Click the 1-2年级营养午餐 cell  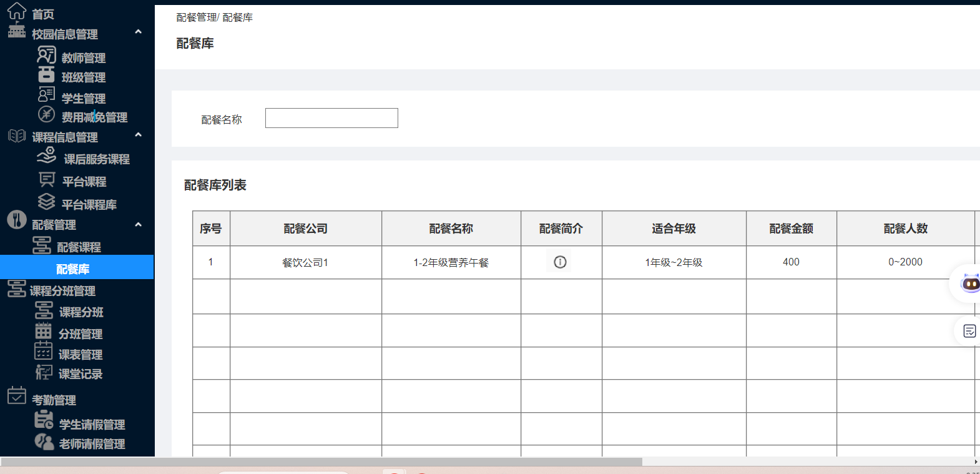tap(451, 262)
